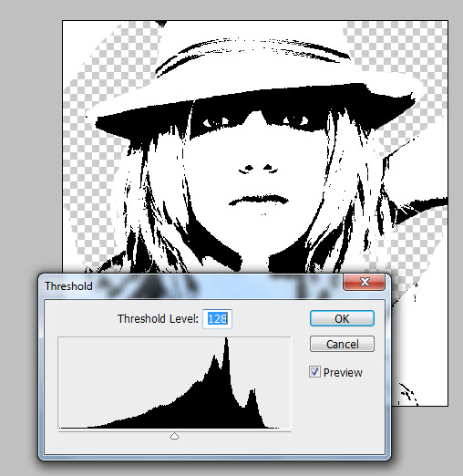Cancel the Threshold adjustment
The width and height of the screenshot is (463, 476).
342,344
